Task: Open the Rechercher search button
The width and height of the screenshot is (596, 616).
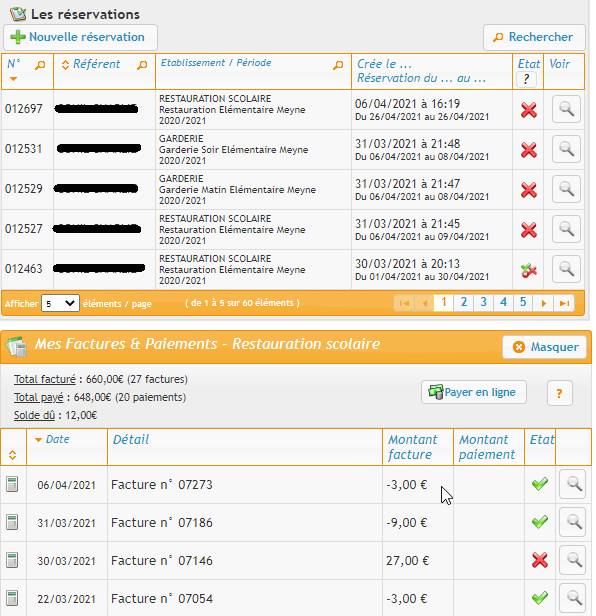Action: [x=534, y=37]
